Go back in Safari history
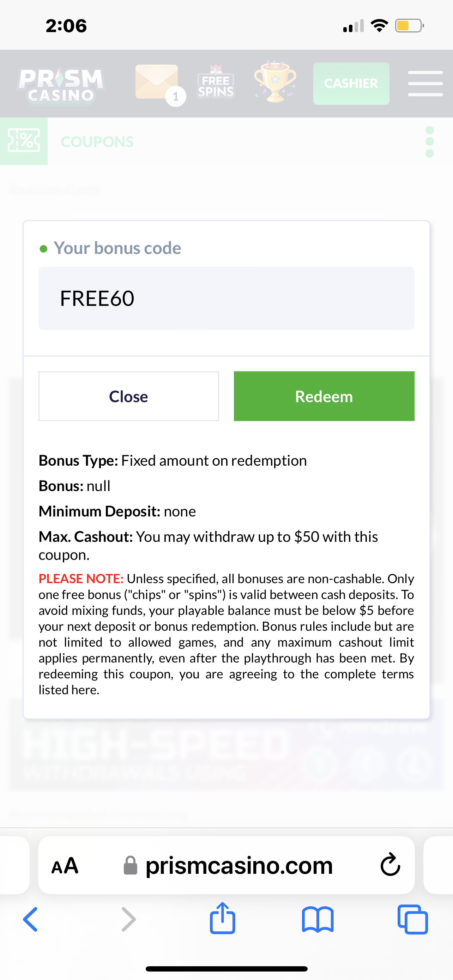 [30, 919]
